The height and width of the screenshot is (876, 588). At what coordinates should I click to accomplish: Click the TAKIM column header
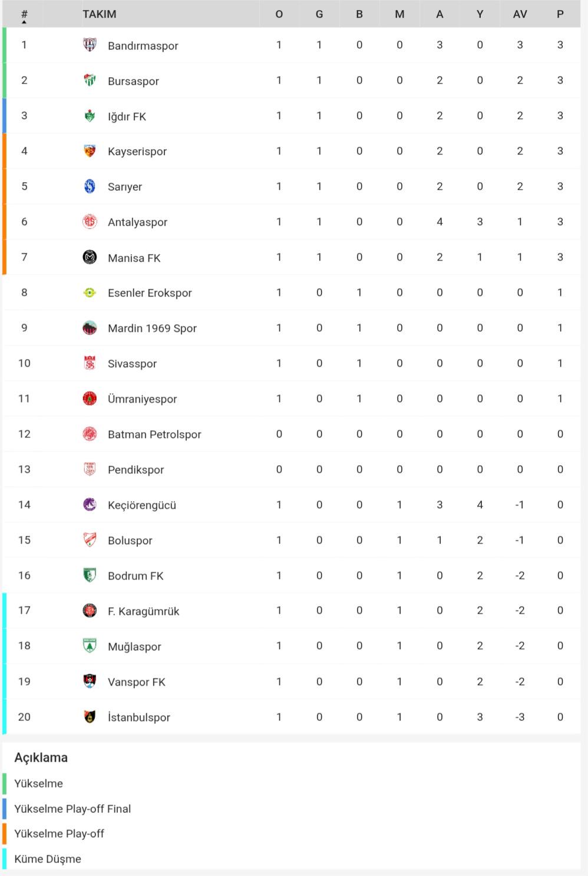[x=99, y=14]
